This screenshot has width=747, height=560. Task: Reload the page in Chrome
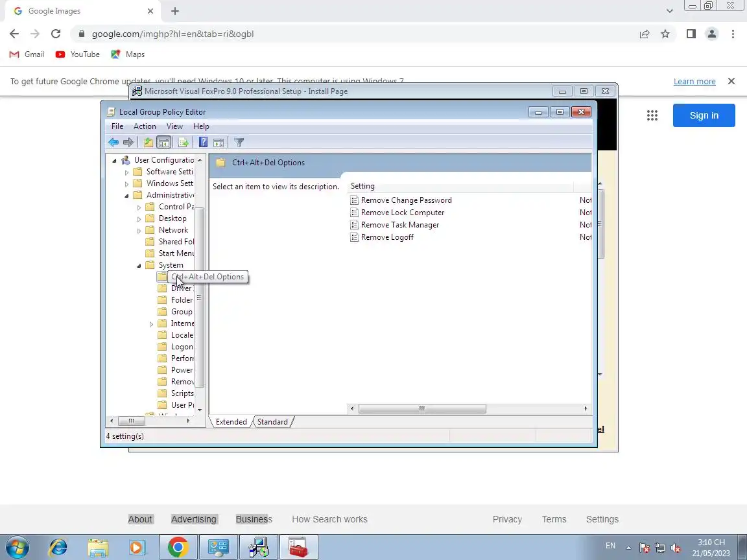tap(56, 34)
